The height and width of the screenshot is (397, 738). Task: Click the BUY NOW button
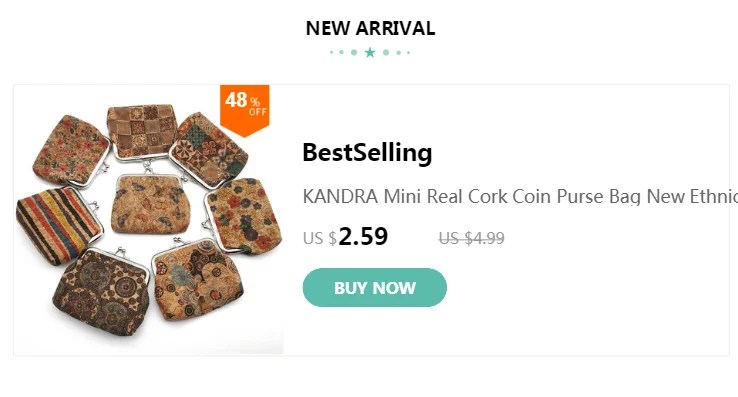[375, 287]
